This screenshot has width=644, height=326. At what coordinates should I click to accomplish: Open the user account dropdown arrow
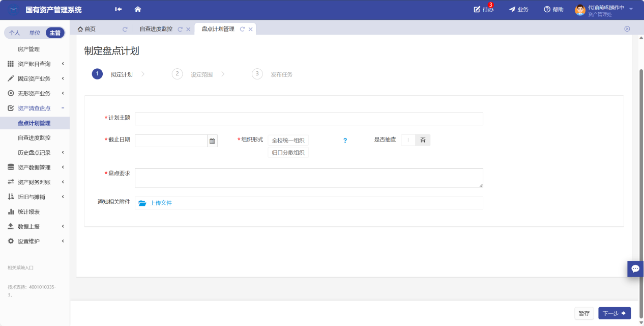(631, 9)
